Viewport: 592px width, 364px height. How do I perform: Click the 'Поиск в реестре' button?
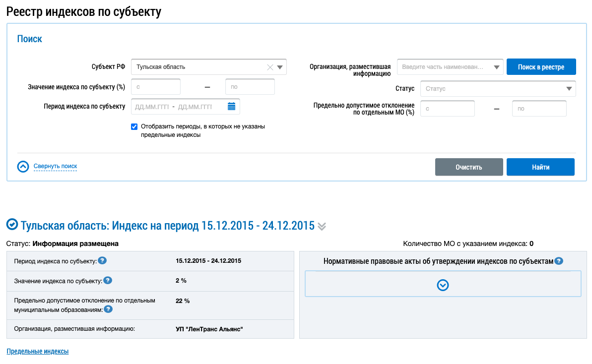541,67
